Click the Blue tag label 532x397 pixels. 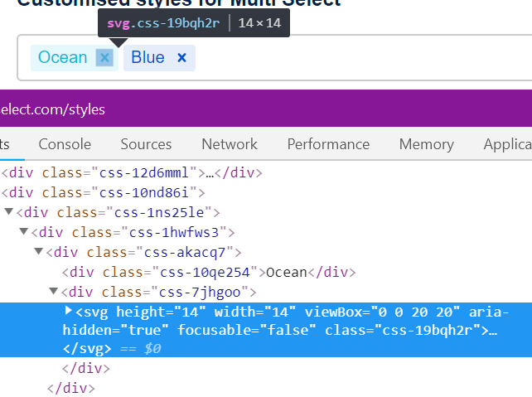point(148,57)
